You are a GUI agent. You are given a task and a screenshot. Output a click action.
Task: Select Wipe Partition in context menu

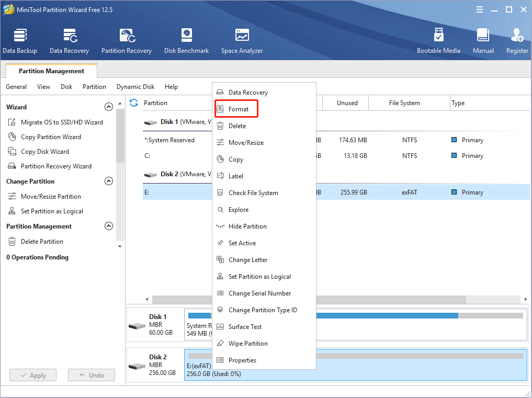click(248, 344)
